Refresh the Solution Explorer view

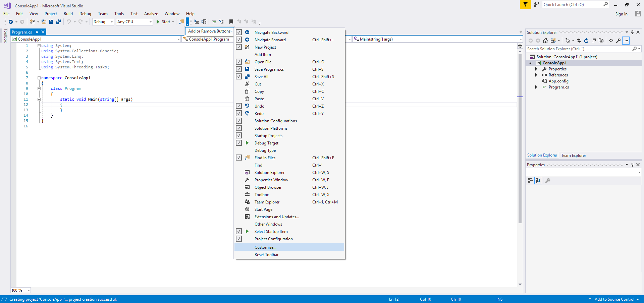click(x=586, y=41)
